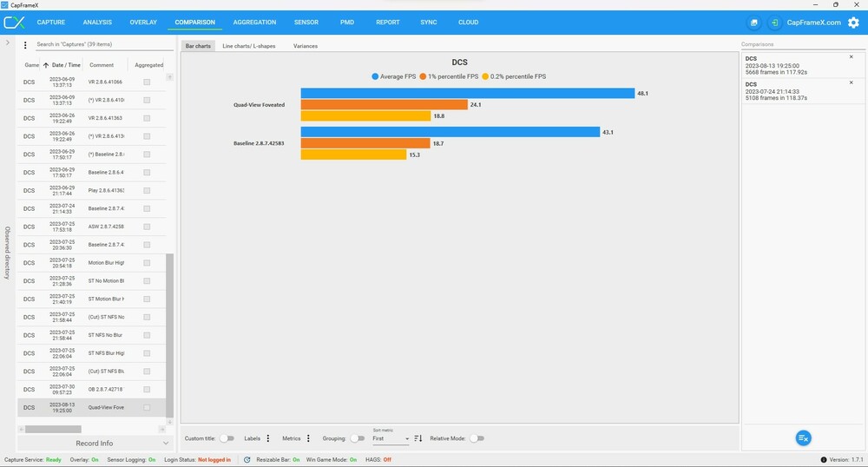This screenshot has height=467, width=868.
Task: Click list scroll-up arrow button
Action: (170, 77)
